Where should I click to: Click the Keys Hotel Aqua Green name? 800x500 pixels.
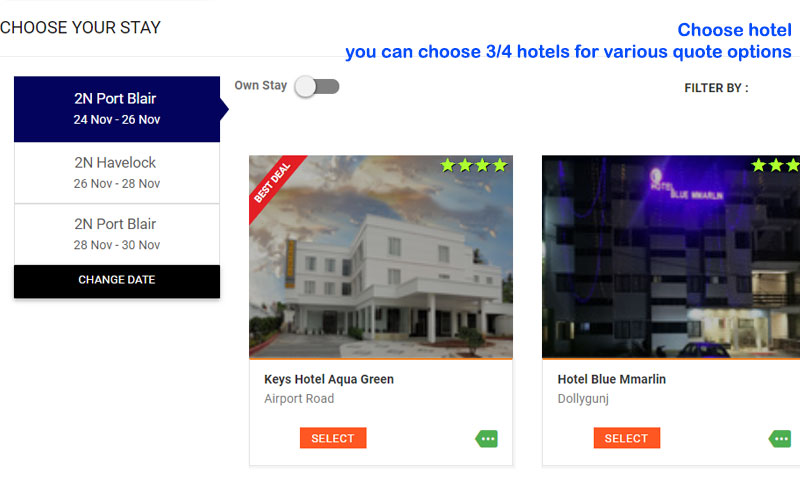[x=329, y=380]
